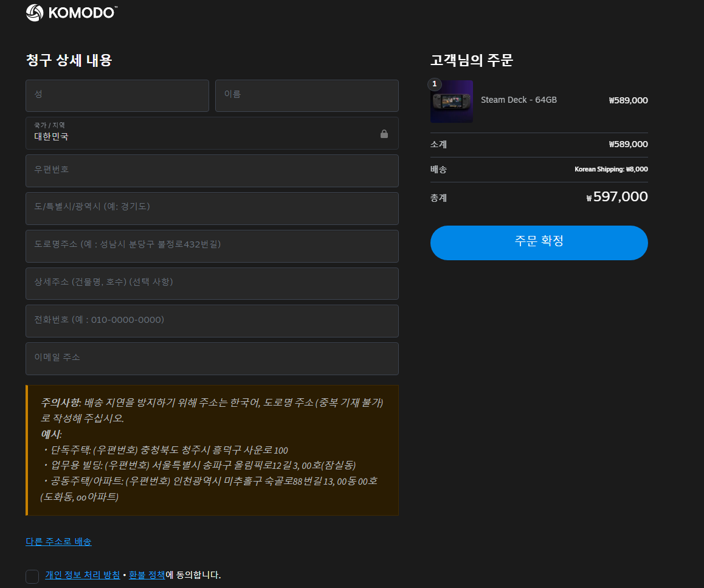704x588 pixels.
Task: Click the 도/특별시/광역시 province field
Action: (212, 208)
